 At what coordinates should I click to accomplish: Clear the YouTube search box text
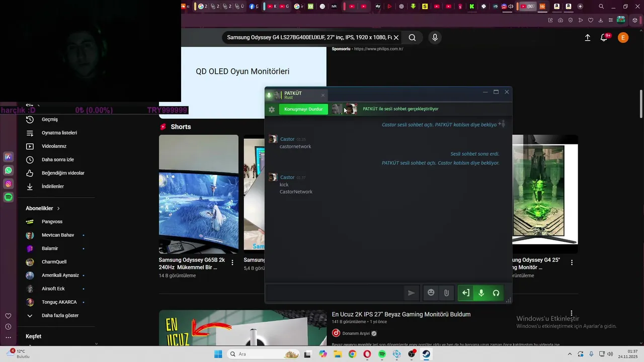point(396,37)
